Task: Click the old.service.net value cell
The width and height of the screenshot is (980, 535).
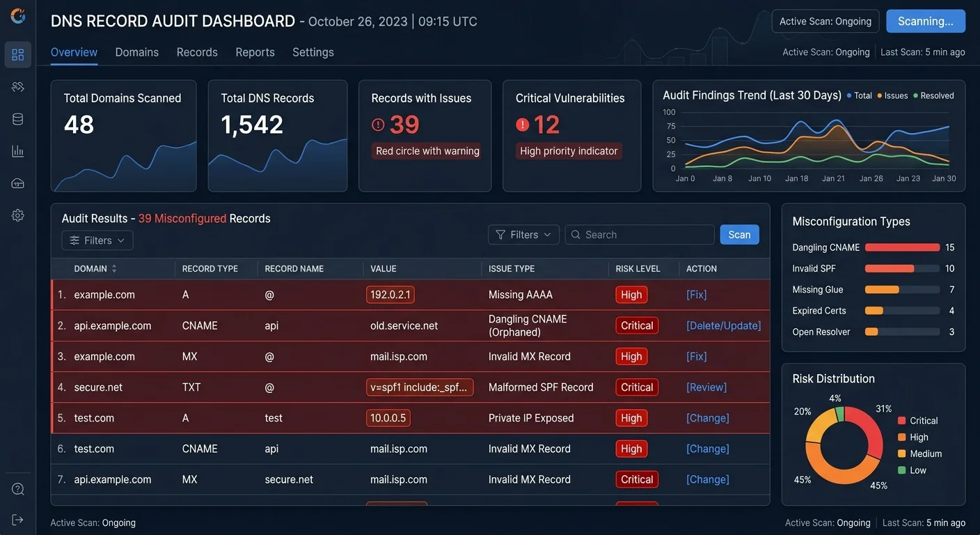Action: tap(404, 325)
